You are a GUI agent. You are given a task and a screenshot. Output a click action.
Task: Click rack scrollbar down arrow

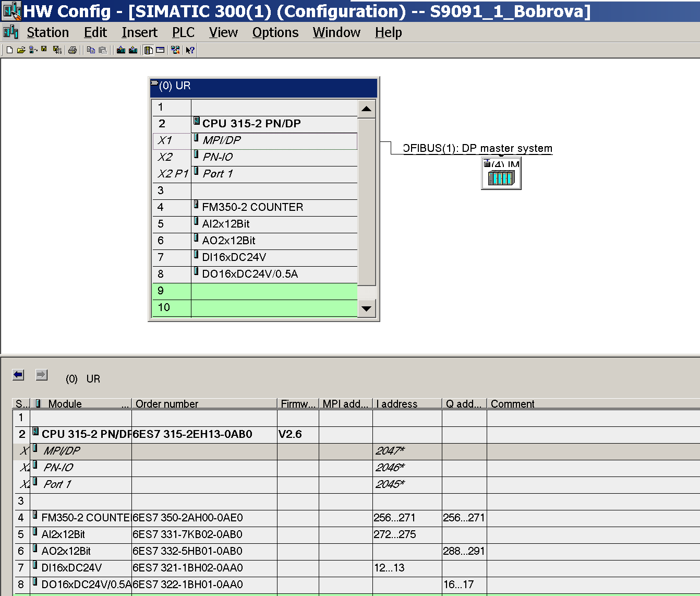367,308
